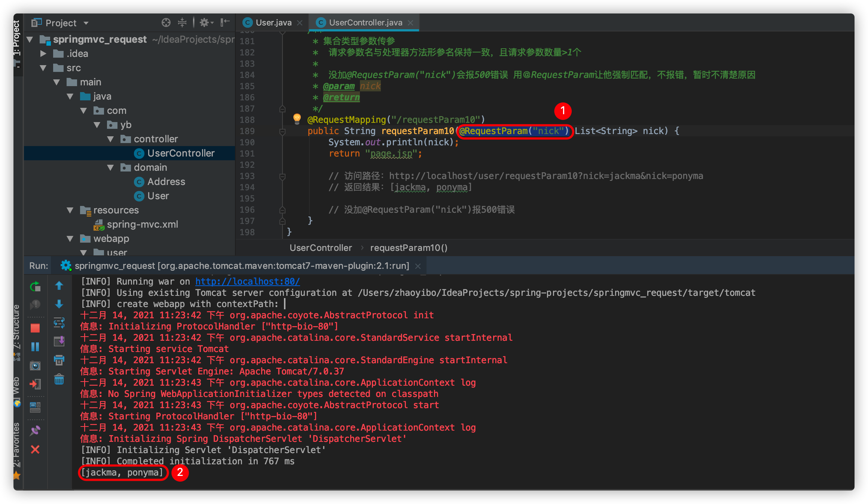Toggle pin tab in Run panel
The width and height of the screenshot is (868, 504).
tap(35, 431)
